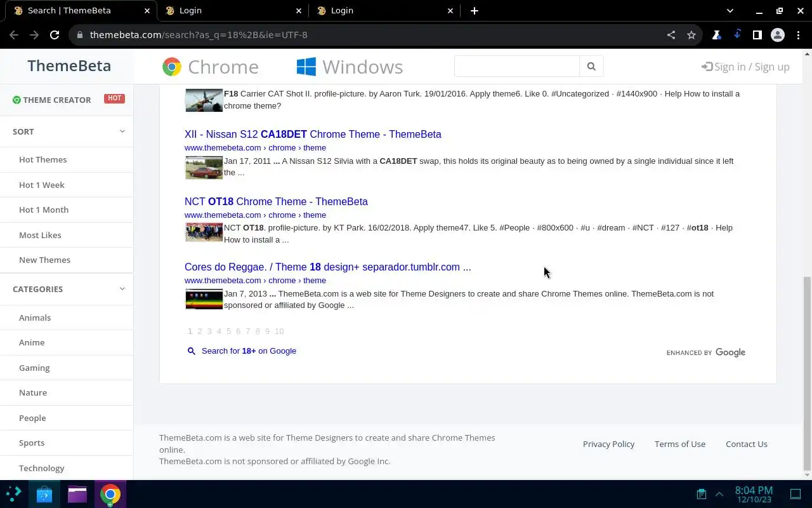Close the second Login tab
Screen dimensions: 812x508
(x=450, y=11)
